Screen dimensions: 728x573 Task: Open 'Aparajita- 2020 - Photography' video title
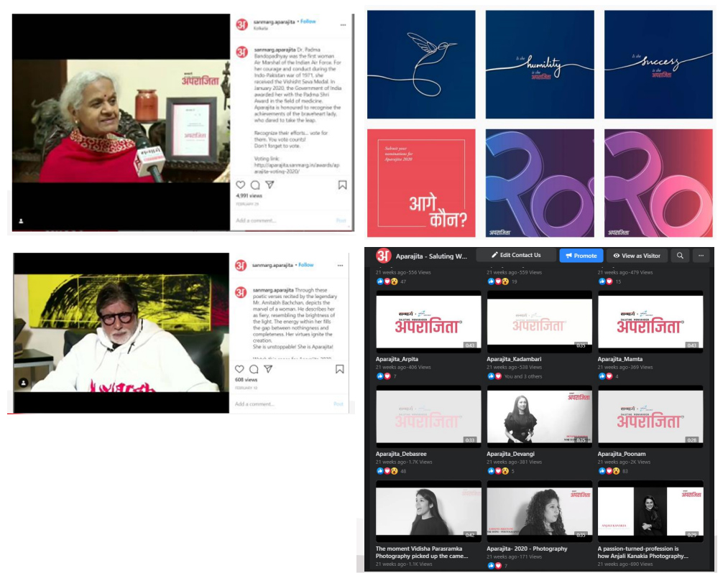527,549
